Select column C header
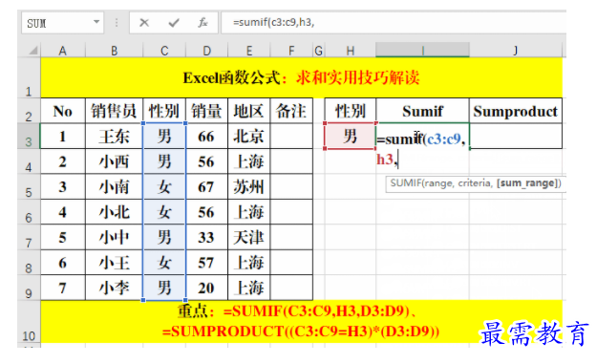Screen dimensions: 597x364 coord(164,51)
